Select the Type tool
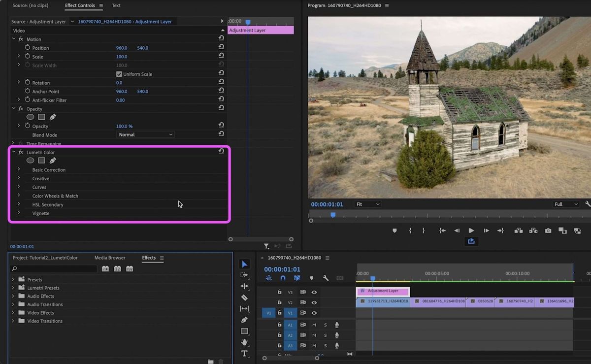 [x=244, y=353]
